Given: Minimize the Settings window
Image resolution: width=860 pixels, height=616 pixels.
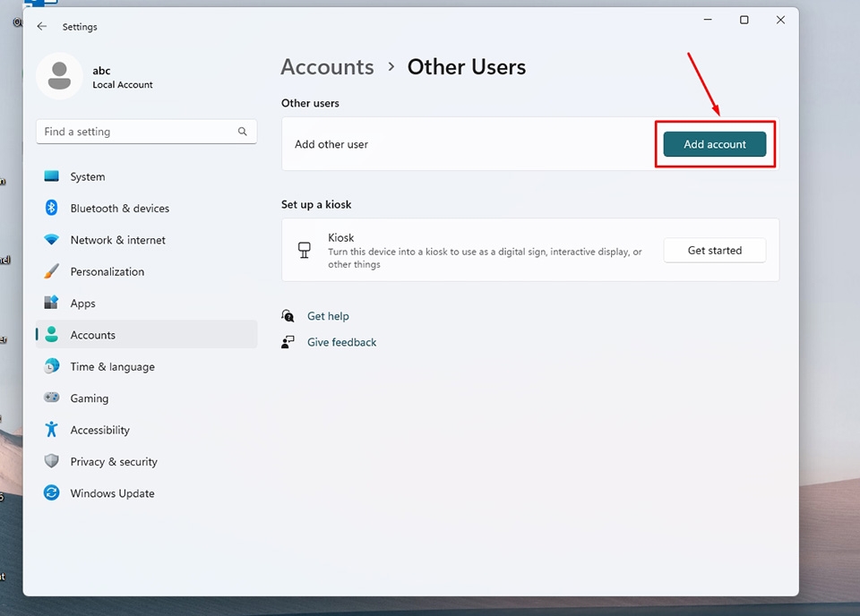Looking at the screenshot, I should [x=708, y=20].
